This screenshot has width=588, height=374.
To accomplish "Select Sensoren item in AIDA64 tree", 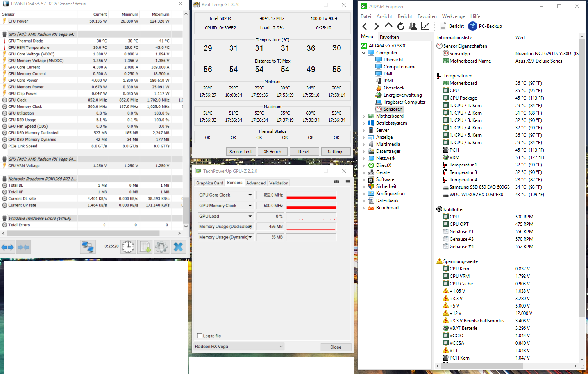I will click(x=393, y=109).
